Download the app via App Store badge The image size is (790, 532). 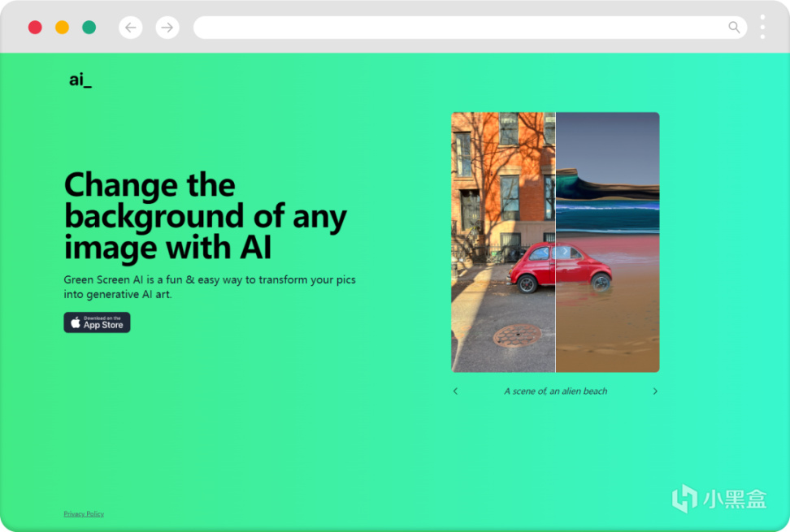point(97,322)
